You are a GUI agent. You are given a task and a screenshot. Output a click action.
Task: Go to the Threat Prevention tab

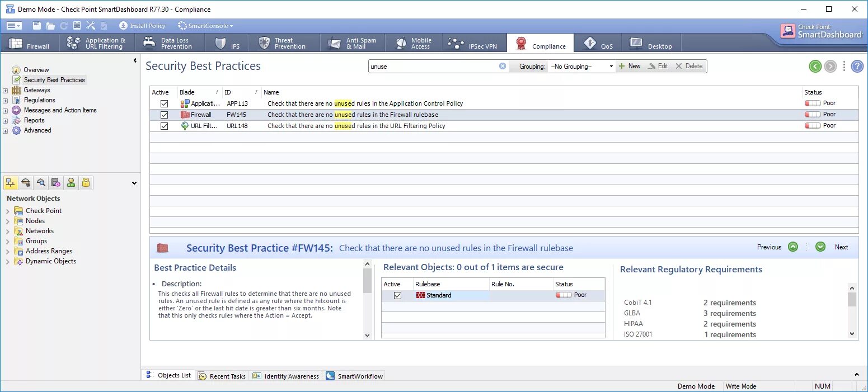284,43
